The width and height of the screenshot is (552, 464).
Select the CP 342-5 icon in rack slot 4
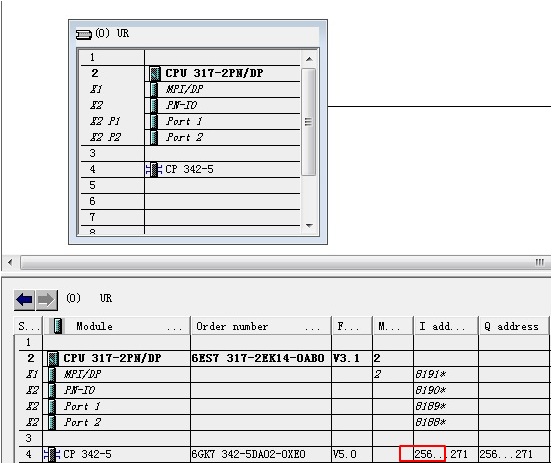click(x=153, y=169)
